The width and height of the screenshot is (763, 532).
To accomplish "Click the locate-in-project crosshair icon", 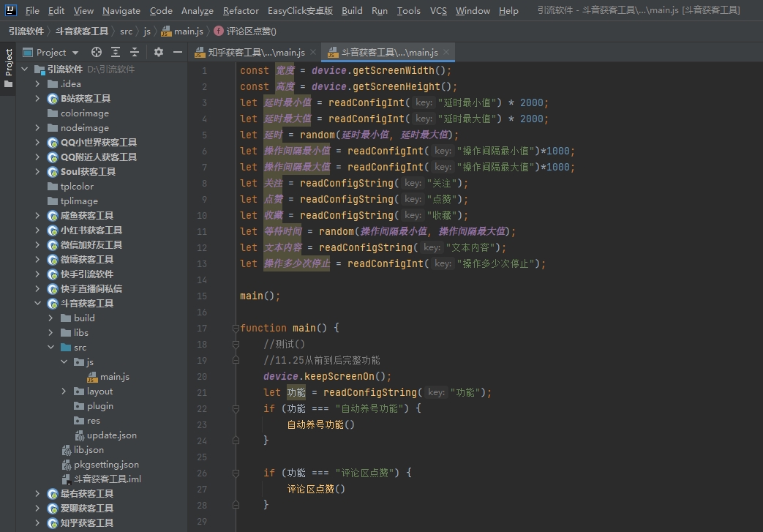I will (97, 52).
